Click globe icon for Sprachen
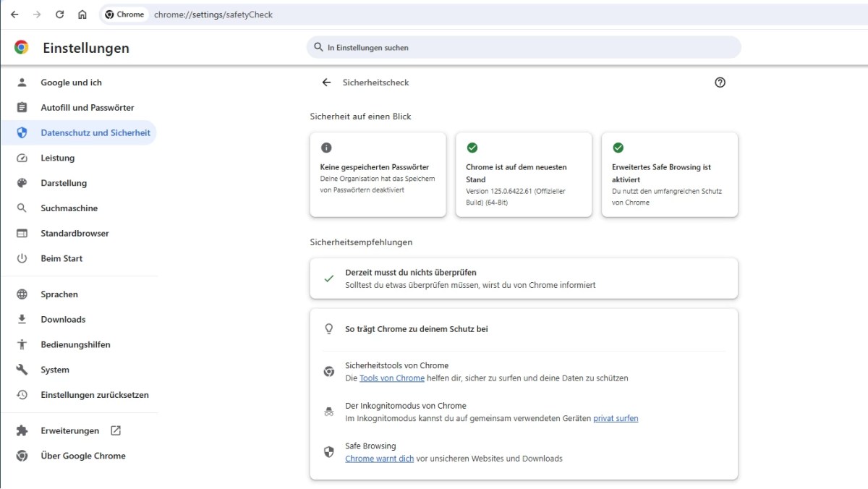The height and width of the screenshot is (489, 868). click(22, 294)
